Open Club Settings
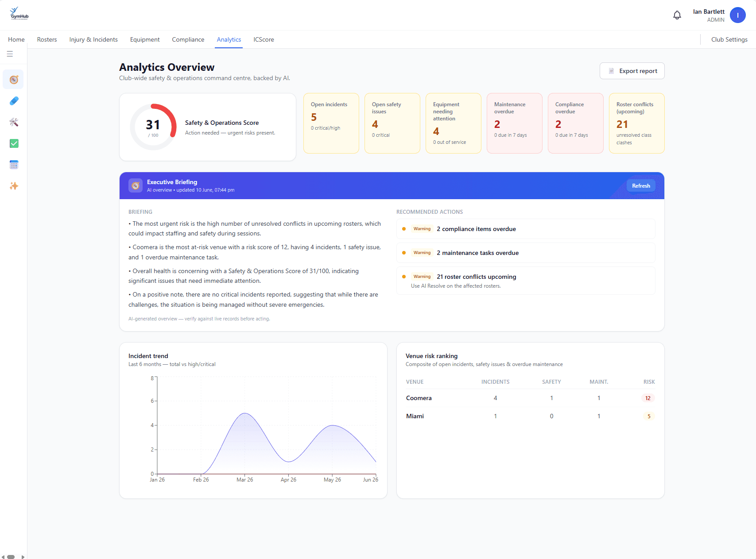 click(729, 39)
